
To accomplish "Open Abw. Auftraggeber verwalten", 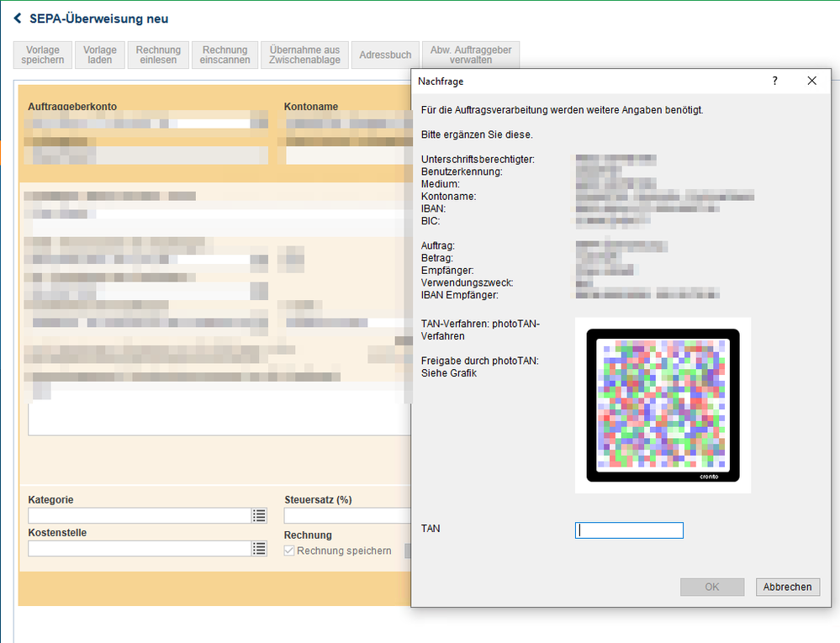I will (x=471, y=55).
